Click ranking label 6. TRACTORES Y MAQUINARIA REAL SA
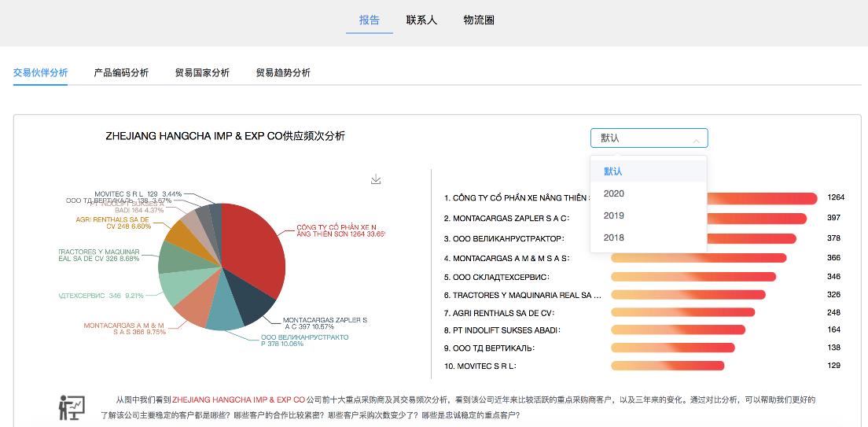This screenshot has height=427, width=868. (523, 295)
